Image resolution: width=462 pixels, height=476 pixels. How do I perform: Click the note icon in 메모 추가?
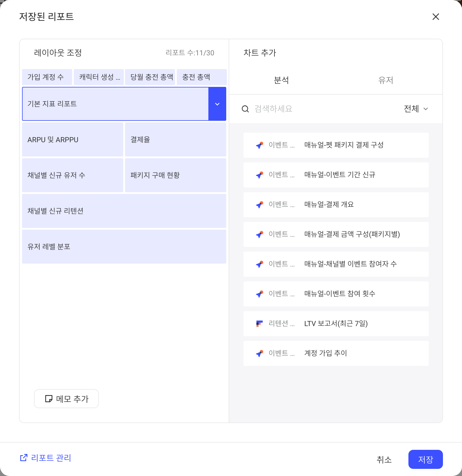point(49,399)
